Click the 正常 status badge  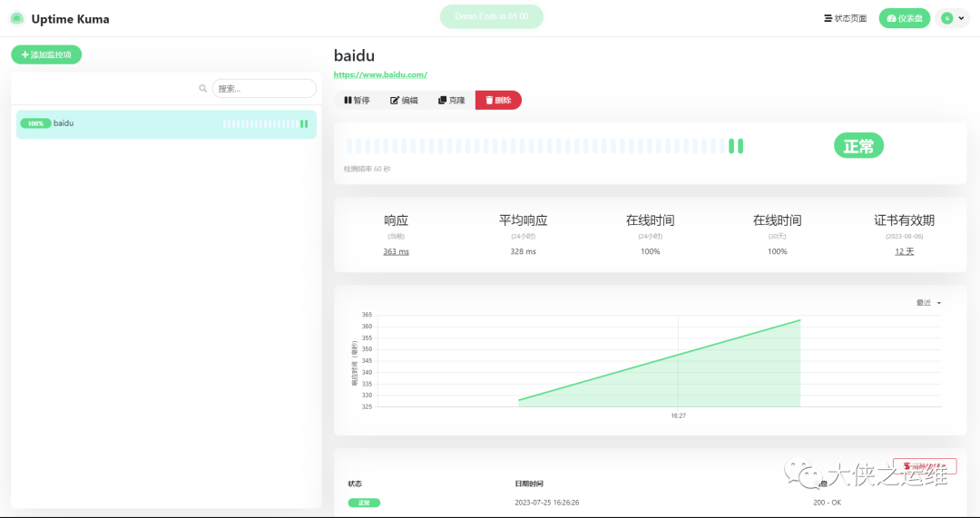[858, 145]
